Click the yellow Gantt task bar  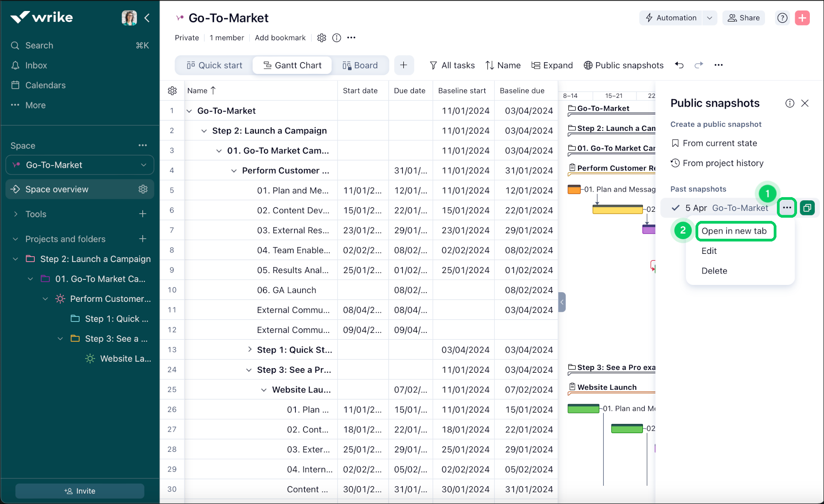pos(617,209)
